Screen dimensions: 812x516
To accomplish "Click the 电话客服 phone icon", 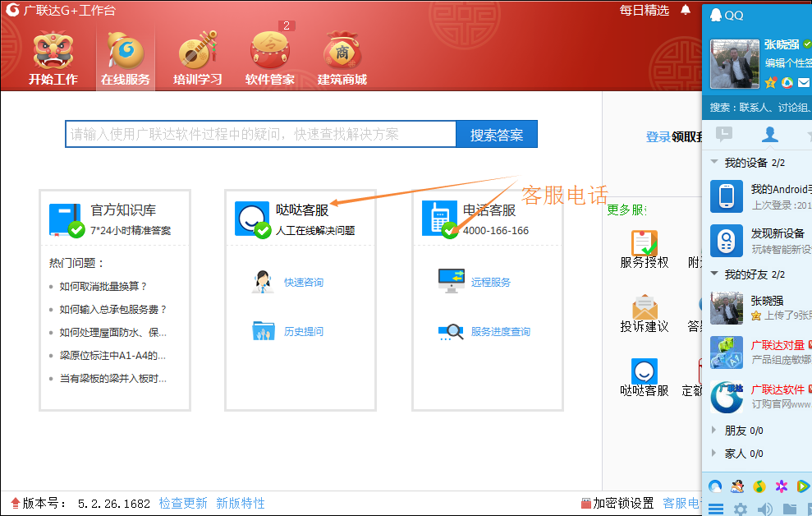I will (x=439, y=219).
